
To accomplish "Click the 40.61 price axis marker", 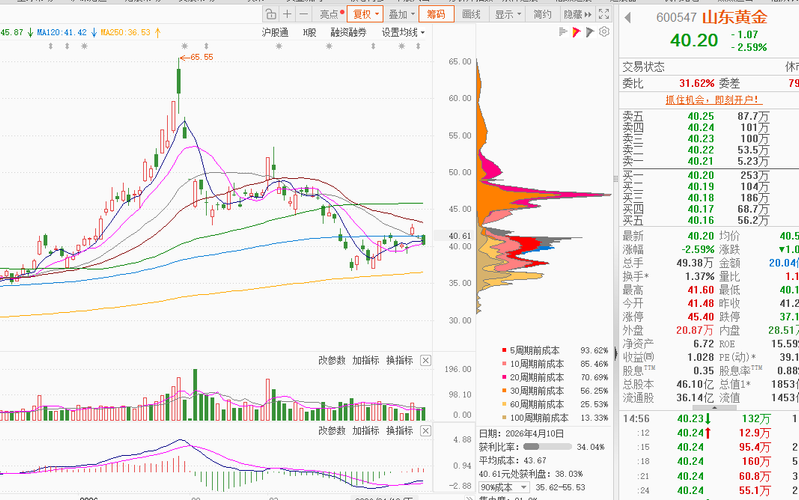I will point(460,236).
